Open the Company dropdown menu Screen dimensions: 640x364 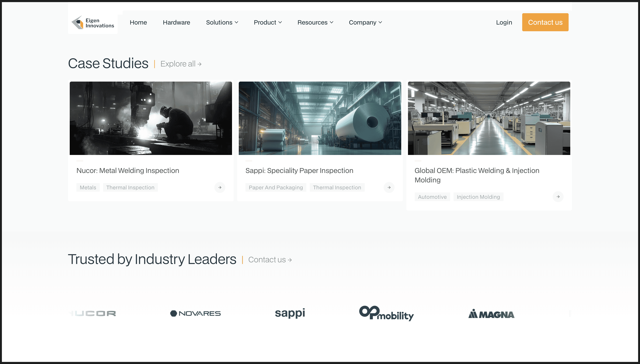click(x=365, y=22)
